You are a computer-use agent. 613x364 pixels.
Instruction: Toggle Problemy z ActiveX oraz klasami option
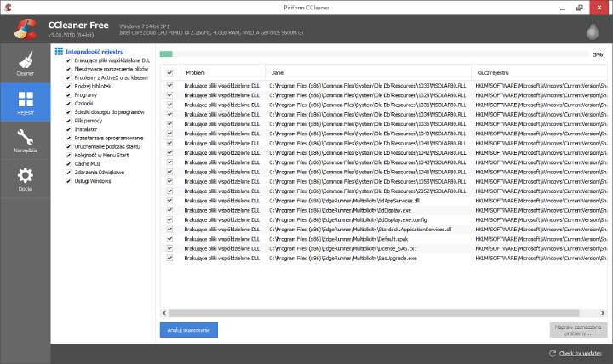coord(68,77)
